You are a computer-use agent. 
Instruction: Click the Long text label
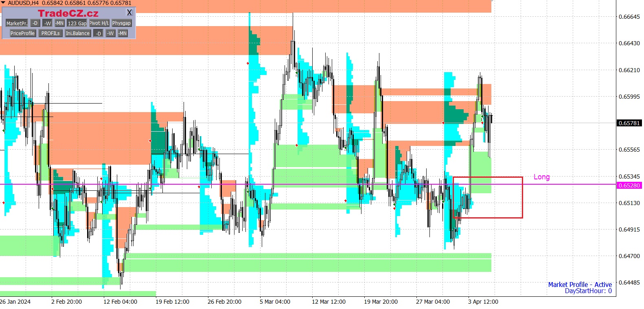[x=541, y=177]
